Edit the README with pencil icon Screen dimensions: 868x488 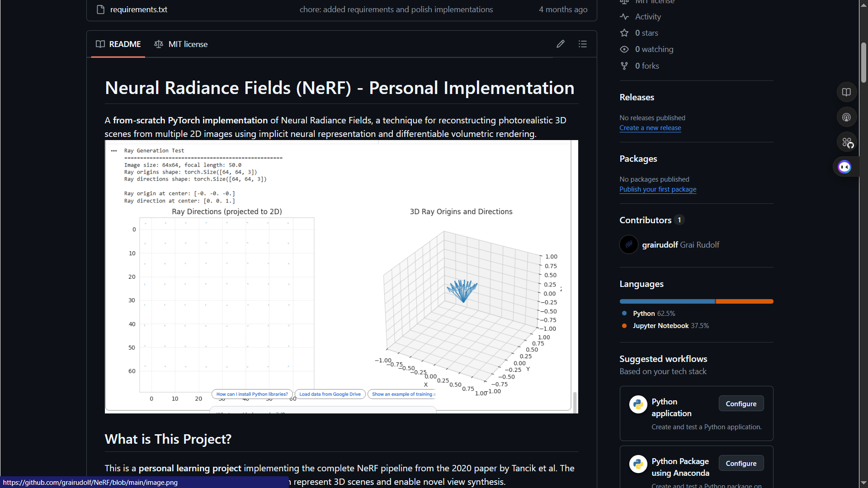[x=561, y=44]
